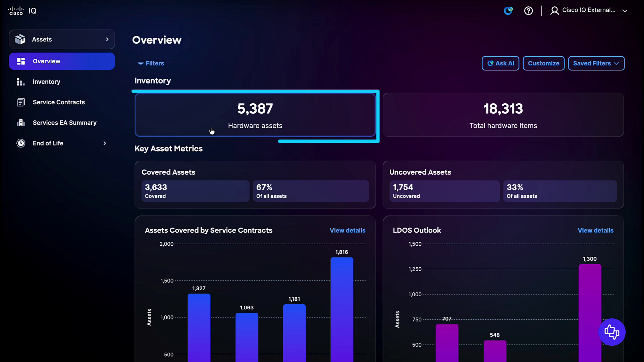Click the End of Life clock icon
This screenshot has height=362, width=644.
(x=21, y=143)
